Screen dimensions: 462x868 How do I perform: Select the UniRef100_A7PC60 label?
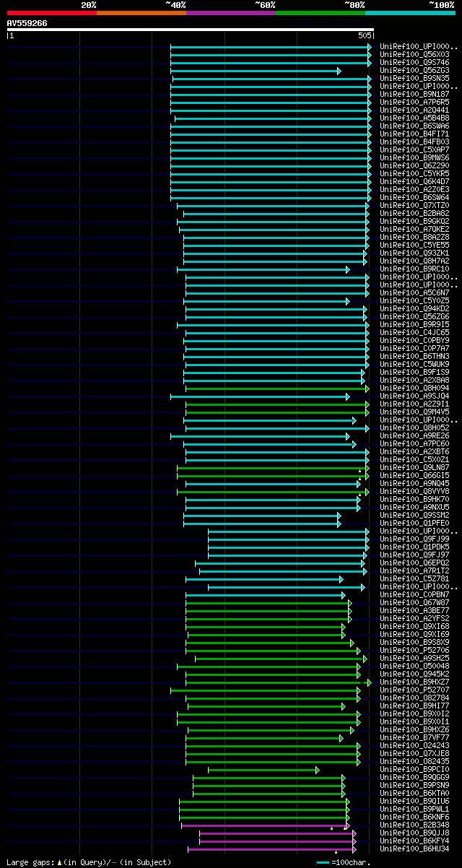pos(414,443)
